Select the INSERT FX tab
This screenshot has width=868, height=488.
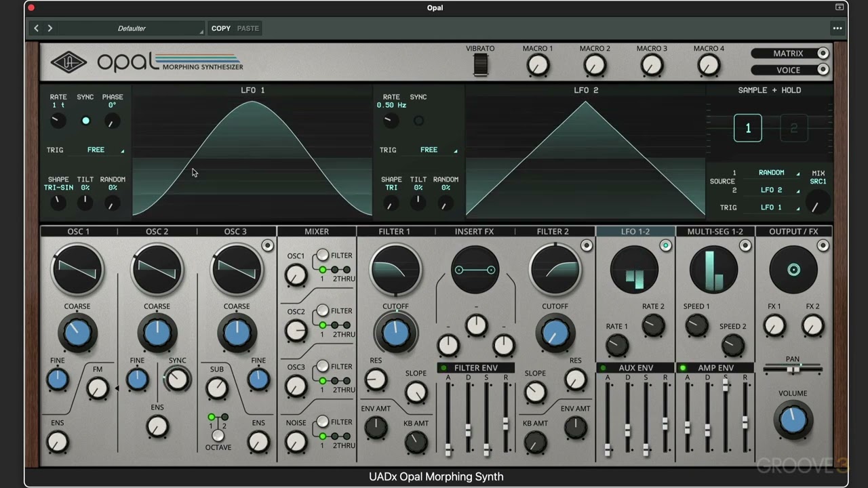point(474,231)
